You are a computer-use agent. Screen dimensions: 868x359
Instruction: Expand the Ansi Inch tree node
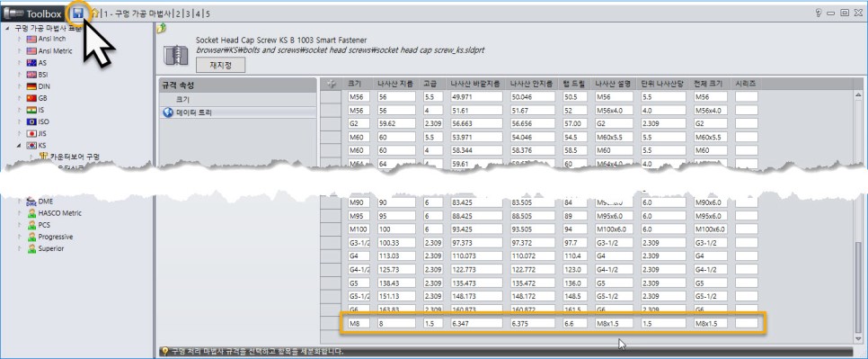tap(20, 39)
